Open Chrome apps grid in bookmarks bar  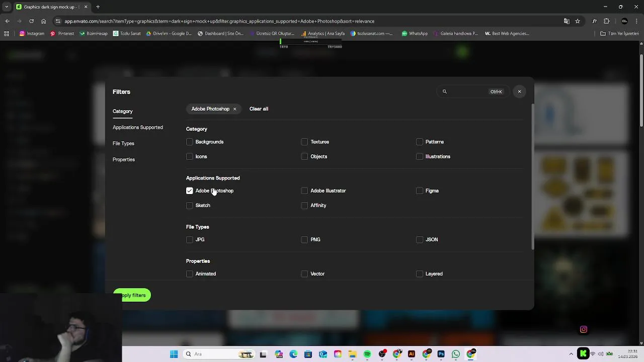(x=7, y=34)
